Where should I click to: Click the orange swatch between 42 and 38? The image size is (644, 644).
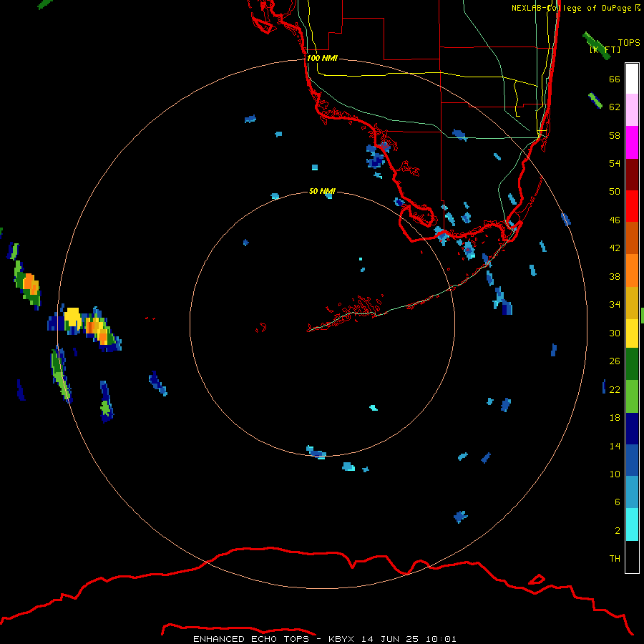pyautogui.click(x=632, y=270)
